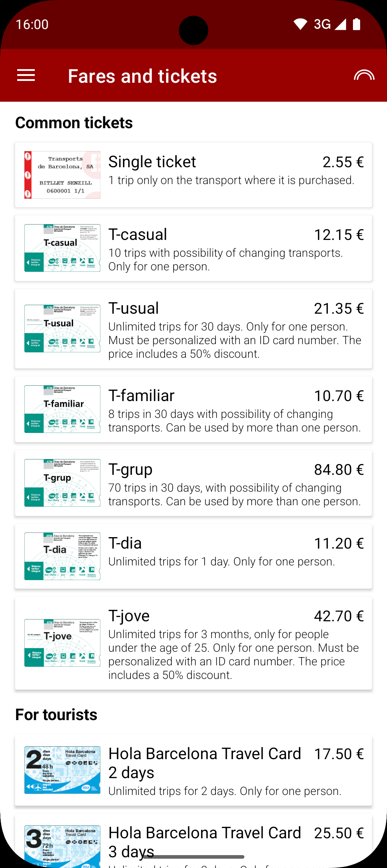Tap the T-casual card image
Viewport: 387px width, 868px height.
point(62,248)
